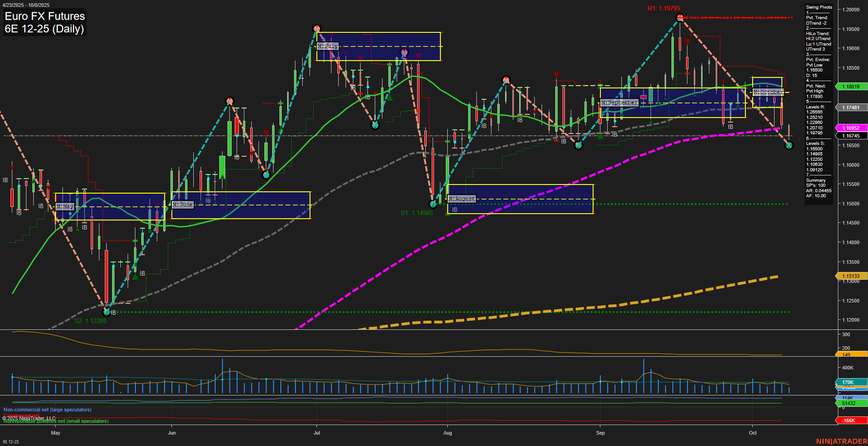Click the rightmost swing pivot circle on the chart
Viewport: 868px width, 446px height.
tap(788, 146)
